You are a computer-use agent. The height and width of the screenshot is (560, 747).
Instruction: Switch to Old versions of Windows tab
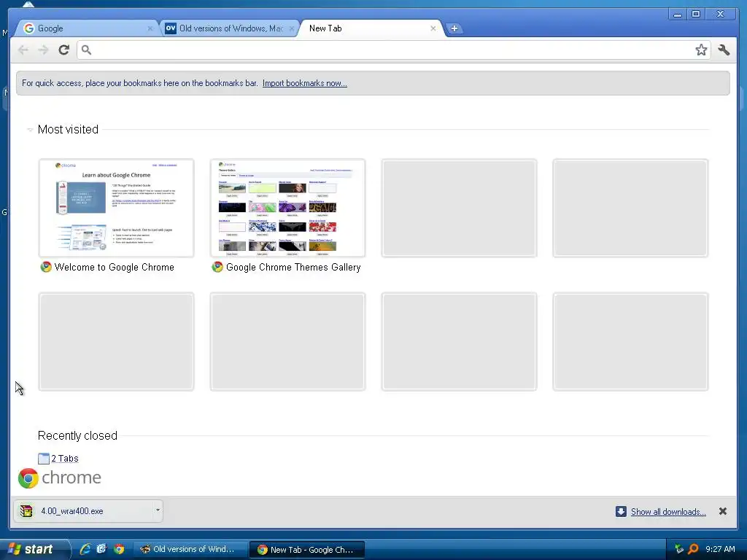[228, 28]
